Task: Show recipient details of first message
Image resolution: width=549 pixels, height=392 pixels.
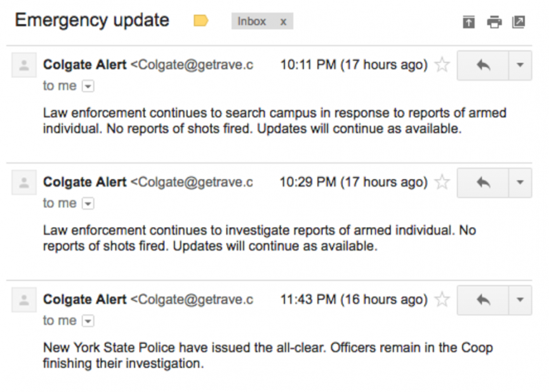Action: coord(88,86)
